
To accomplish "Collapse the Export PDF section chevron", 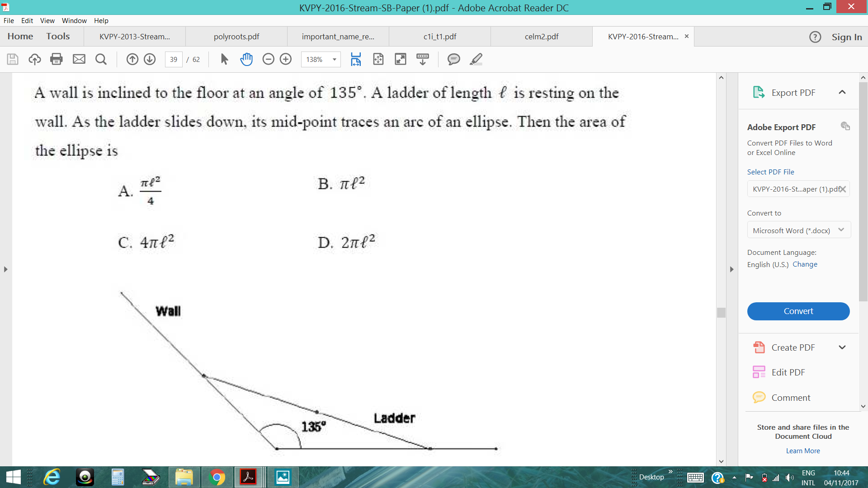I will (x=842, y=92).
